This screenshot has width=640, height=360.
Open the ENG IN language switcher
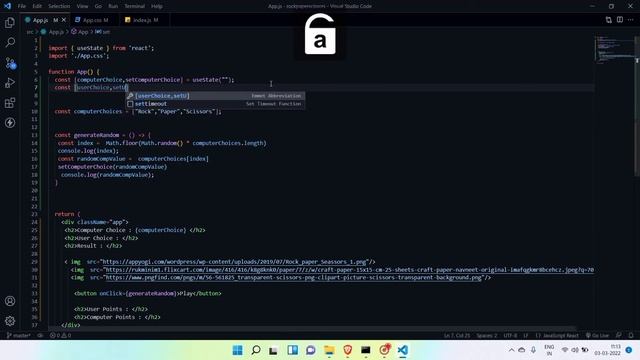point(549,350)
